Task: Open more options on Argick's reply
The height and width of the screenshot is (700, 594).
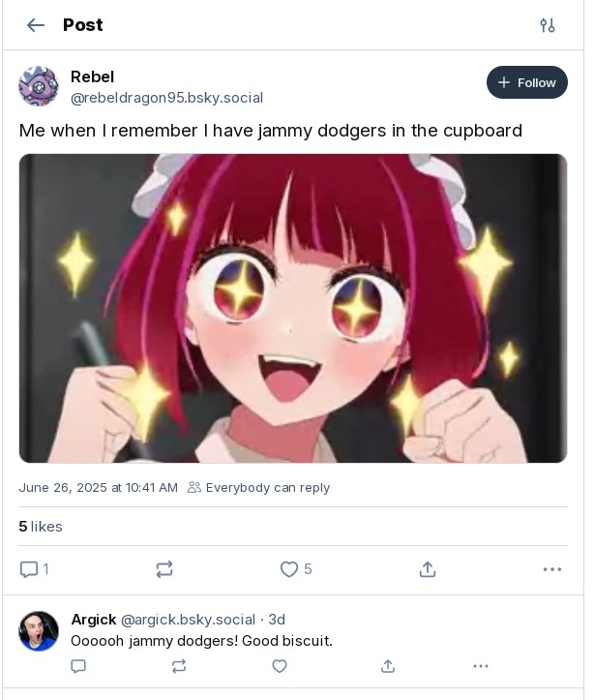Action: 481,666
